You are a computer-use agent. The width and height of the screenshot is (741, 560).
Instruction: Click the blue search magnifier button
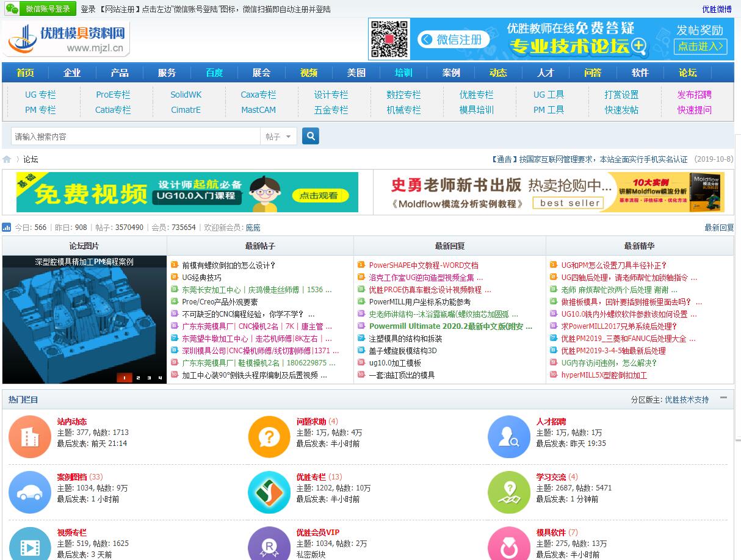click(310, 136)
